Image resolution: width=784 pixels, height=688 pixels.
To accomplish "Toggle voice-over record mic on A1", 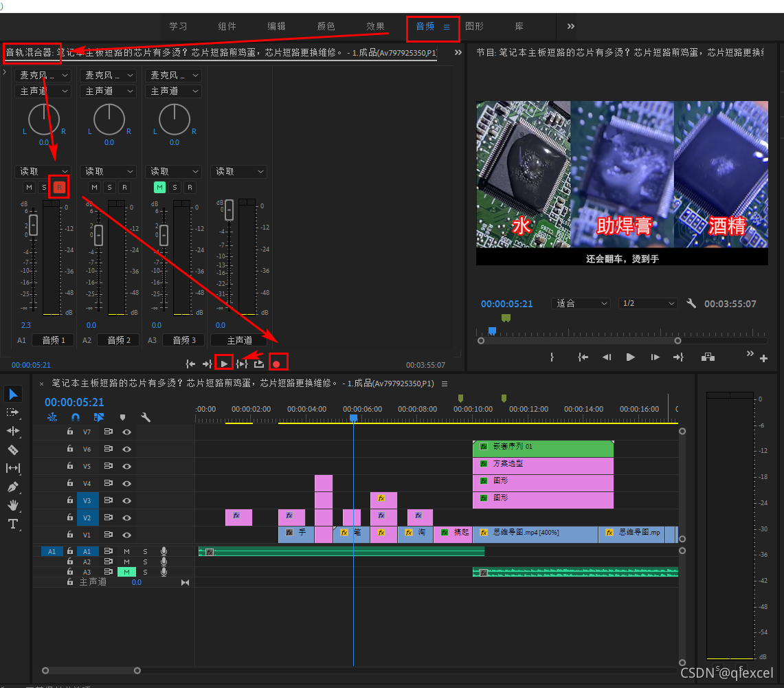I will pos(164,551).
